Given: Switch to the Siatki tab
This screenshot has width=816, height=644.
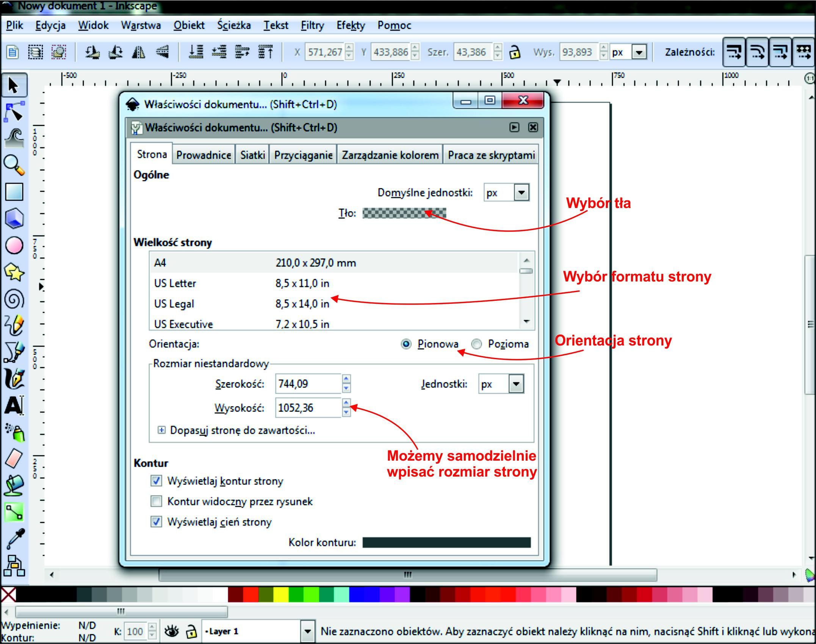Looking at the screenshot, I should tap(252, 155).
